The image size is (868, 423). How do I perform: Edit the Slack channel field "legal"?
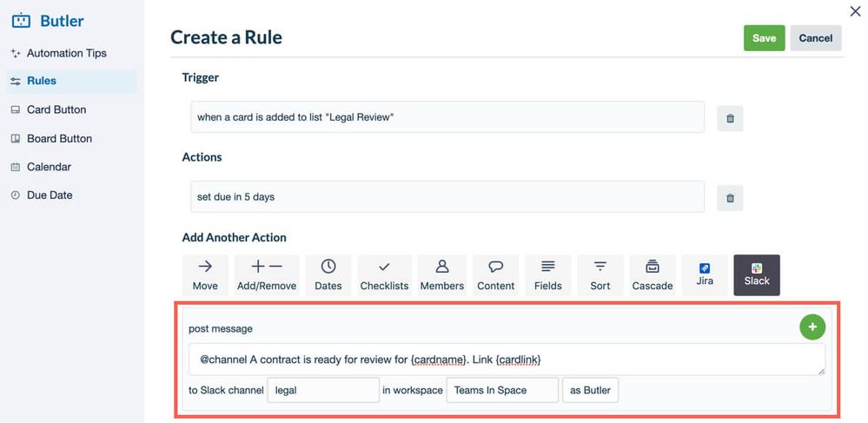[323, 390]
